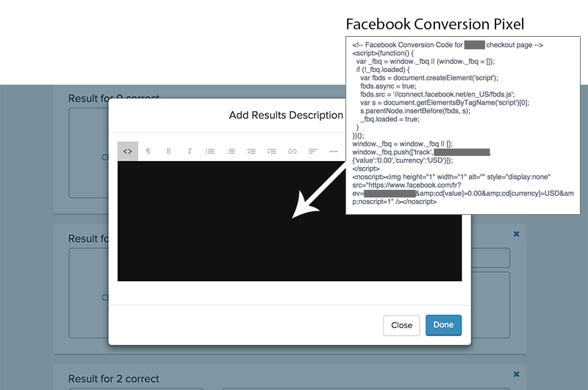Open the paragraph formatting icon

[x=148, y=152]
